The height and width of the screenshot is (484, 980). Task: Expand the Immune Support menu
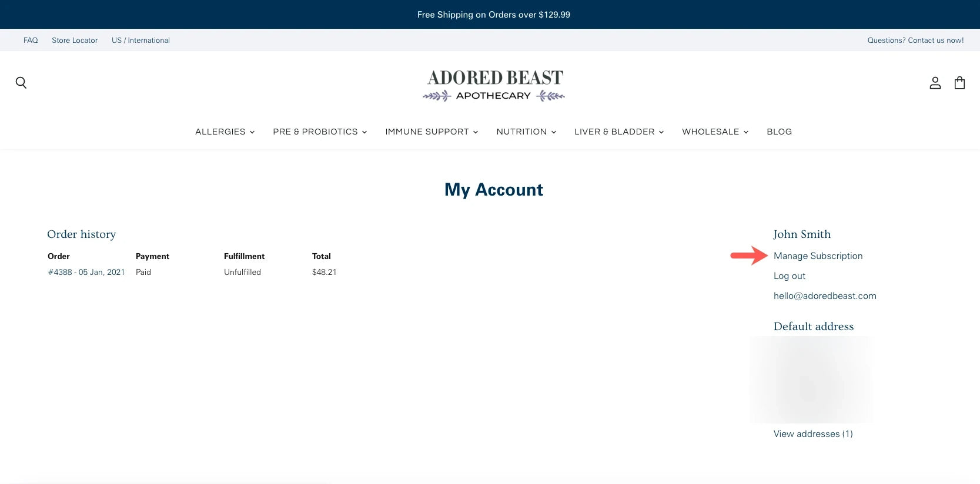click(432, 132)
